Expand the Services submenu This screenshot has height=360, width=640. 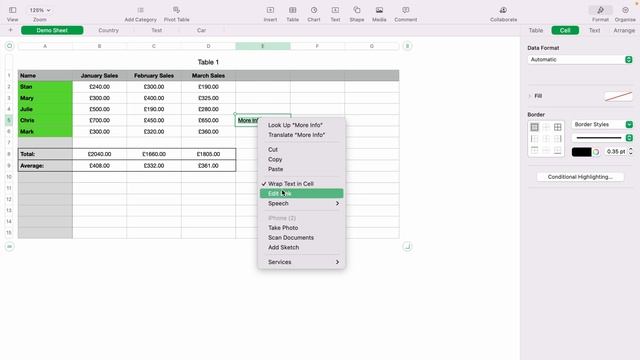[x=302, y=262]
